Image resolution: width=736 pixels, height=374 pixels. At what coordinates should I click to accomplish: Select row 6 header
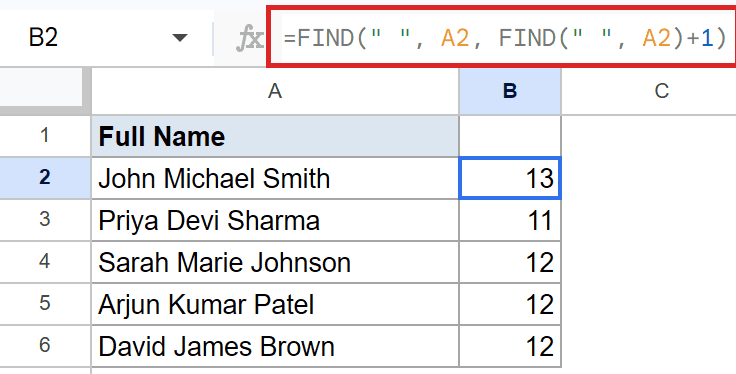tap(45, 345)
